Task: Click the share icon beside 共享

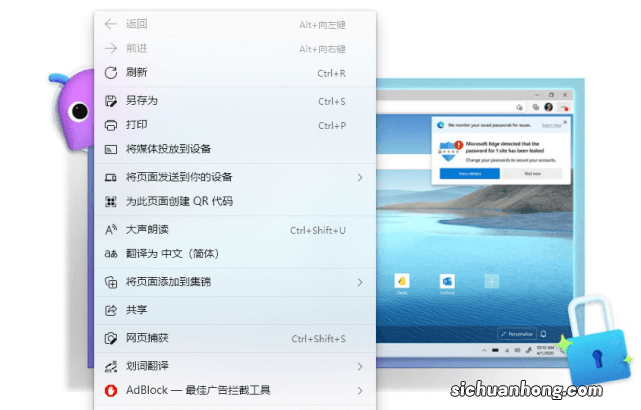Action: (x=111, y=310)
